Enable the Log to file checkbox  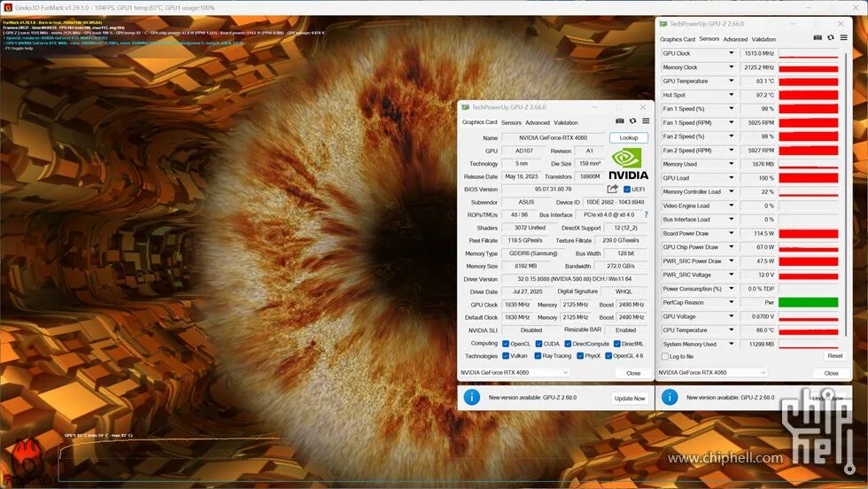click(x=665, y=357)
